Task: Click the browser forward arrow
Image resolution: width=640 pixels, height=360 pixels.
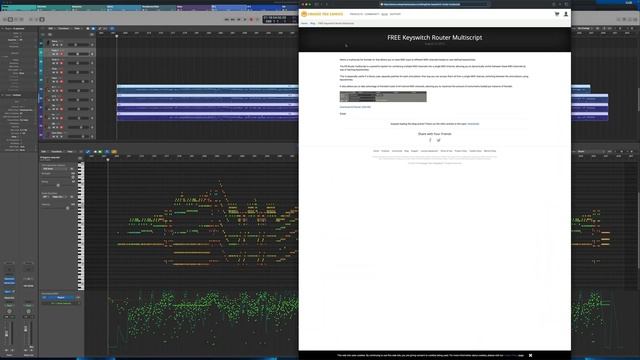Action: [x=327, y=4]
